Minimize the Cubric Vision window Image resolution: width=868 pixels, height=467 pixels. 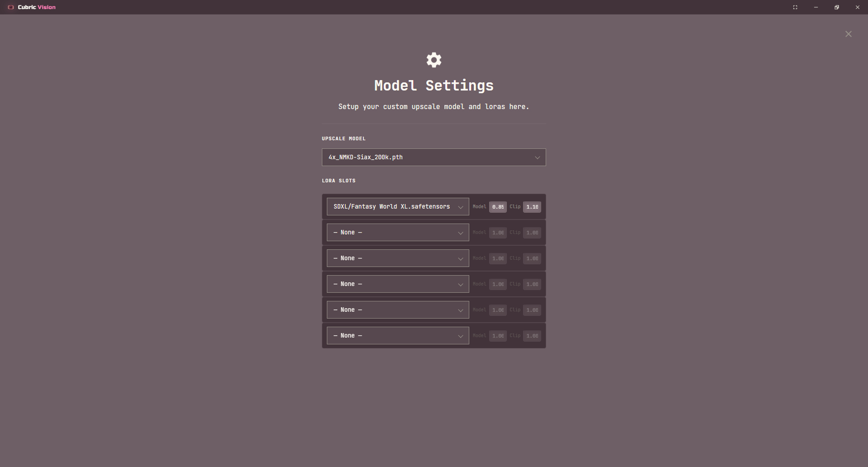816,7
